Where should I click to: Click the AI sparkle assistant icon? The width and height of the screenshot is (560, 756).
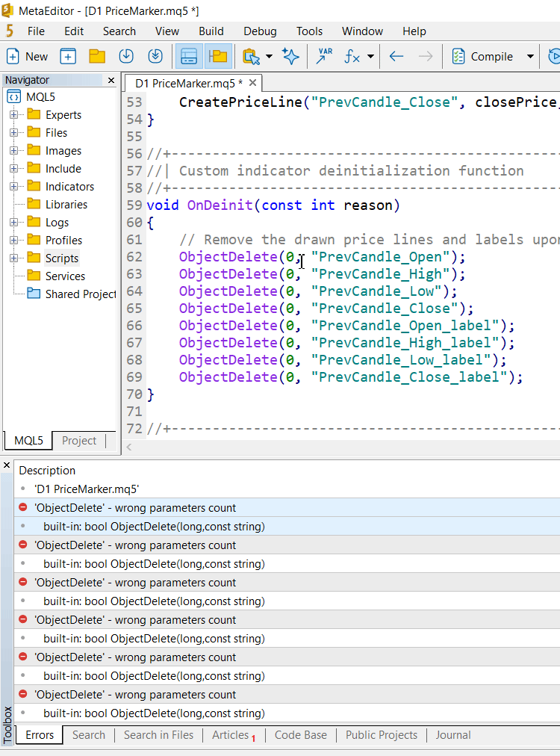(290, 57)
